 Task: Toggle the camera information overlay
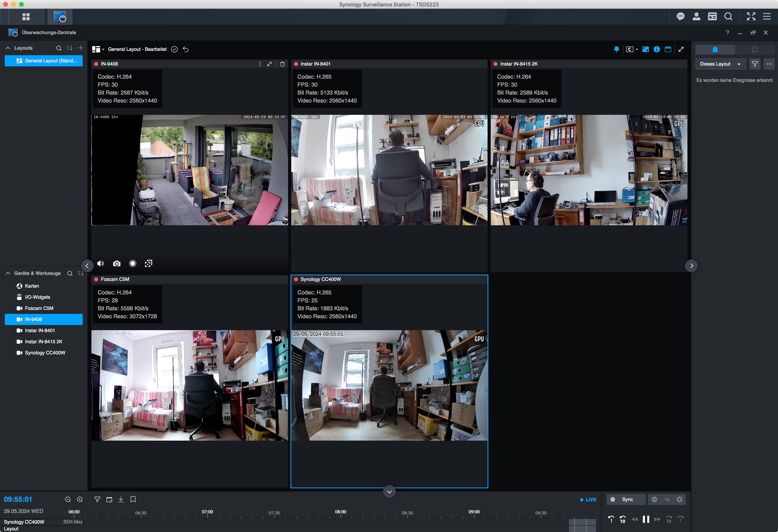656,49
